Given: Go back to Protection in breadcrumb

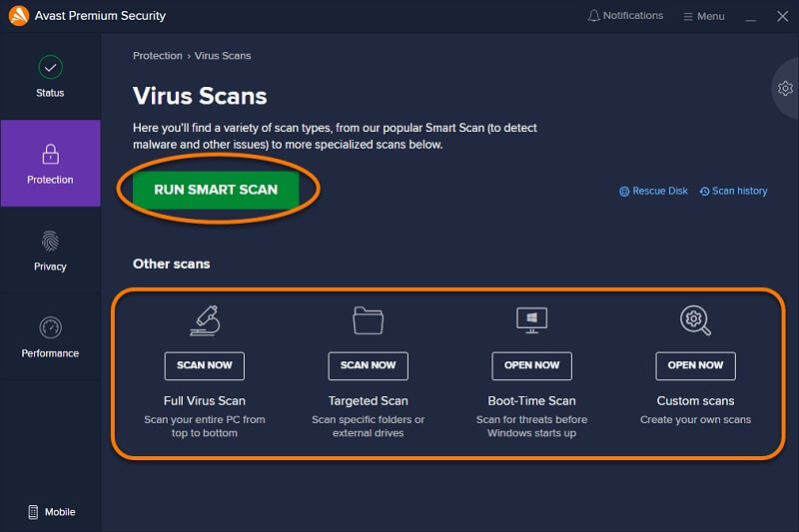Looking at the screenshot, I should (158, 56).
